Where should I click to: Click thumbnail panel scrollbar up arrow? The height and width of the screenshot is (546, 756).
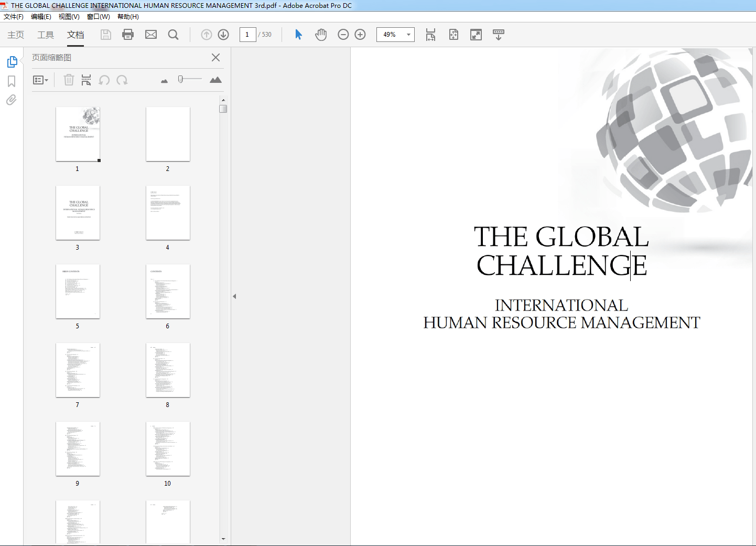(x=223, y=100)
